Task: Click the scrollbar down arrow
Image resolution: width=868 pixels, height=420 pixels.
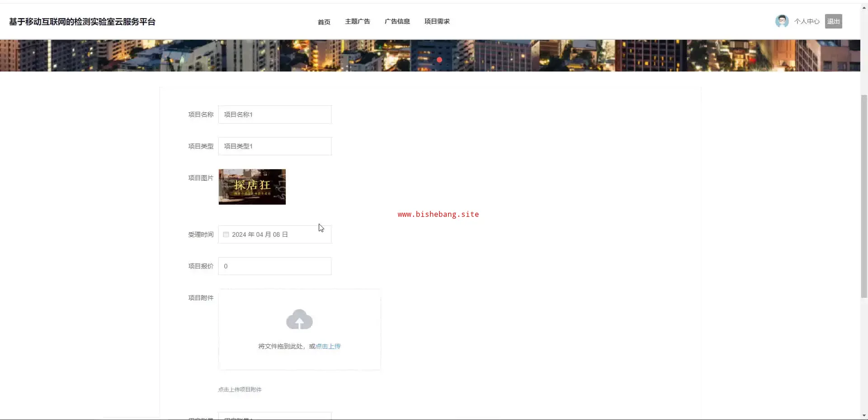Action: (864, 415)
